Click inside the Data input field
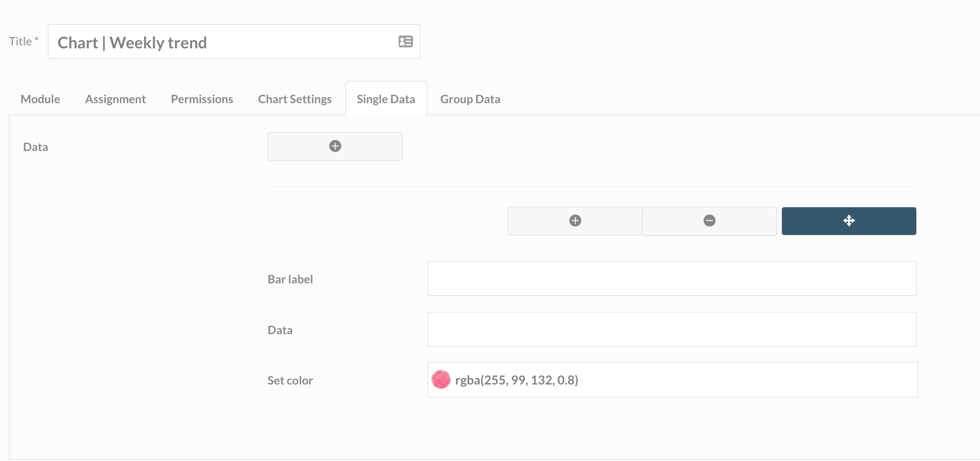Viewport: 980px width, 461px height. point(672,329)
